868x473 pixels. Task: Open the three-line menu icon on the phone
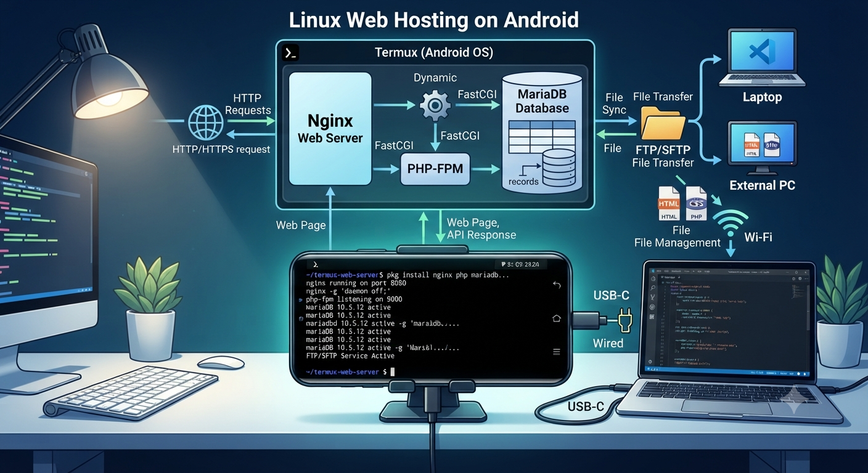pos(557,352)
